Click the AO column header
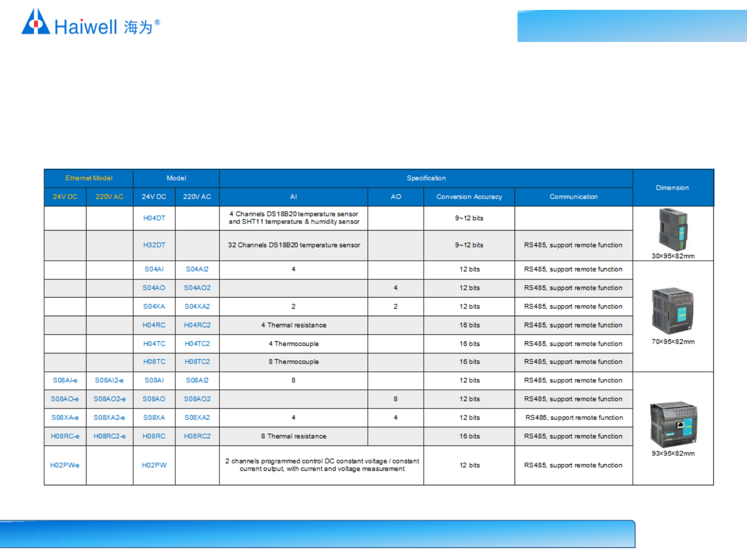 point(396,197)
